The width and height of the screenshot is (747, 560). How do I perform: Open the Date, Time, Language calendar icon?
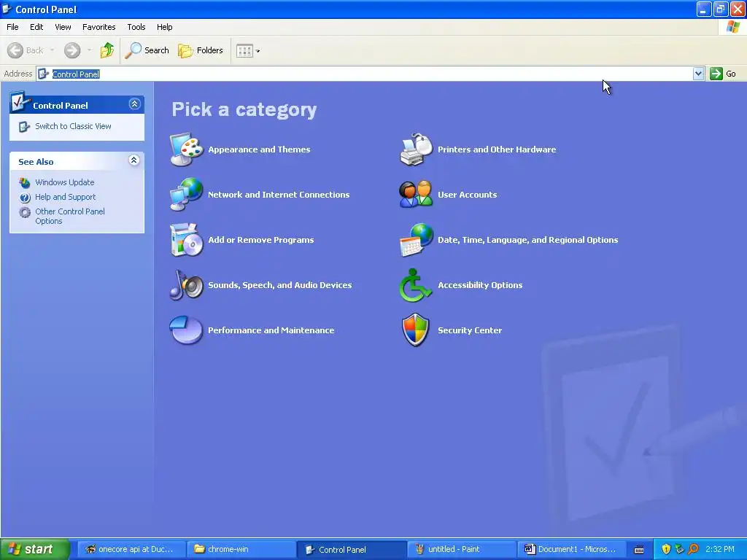tap(416, 239)
